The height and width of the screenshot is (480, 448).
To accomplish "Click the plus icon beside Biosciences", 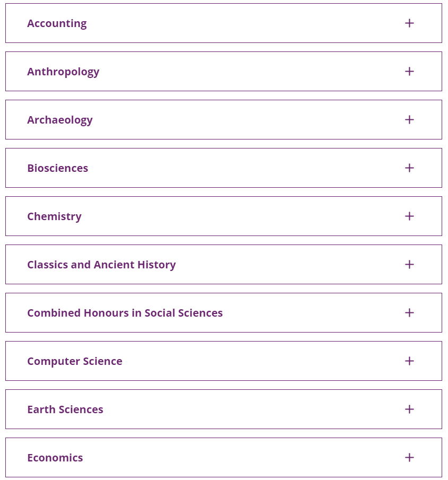I will (x=409, y=168).
